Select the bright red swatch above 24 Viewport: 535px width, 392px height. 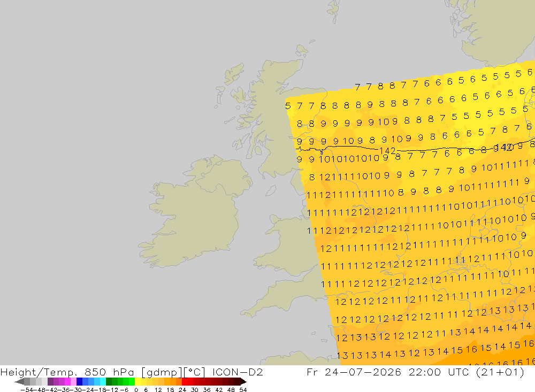pos(185,382)
